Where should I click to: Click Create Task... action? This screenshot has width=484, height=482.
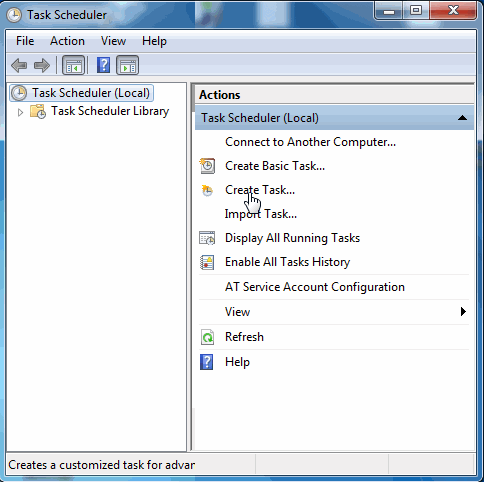(260, 190)
